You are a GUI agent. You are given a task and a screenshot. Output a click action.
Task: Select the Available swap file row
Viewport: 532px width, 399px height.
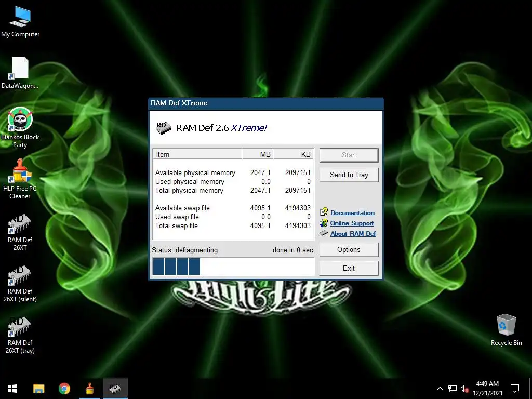pos(233,208)
